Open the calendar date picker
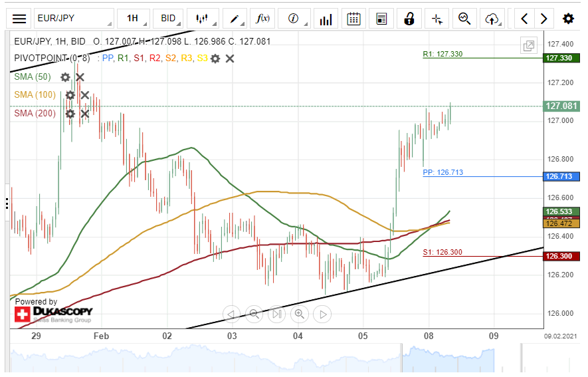 coord(354,19)
